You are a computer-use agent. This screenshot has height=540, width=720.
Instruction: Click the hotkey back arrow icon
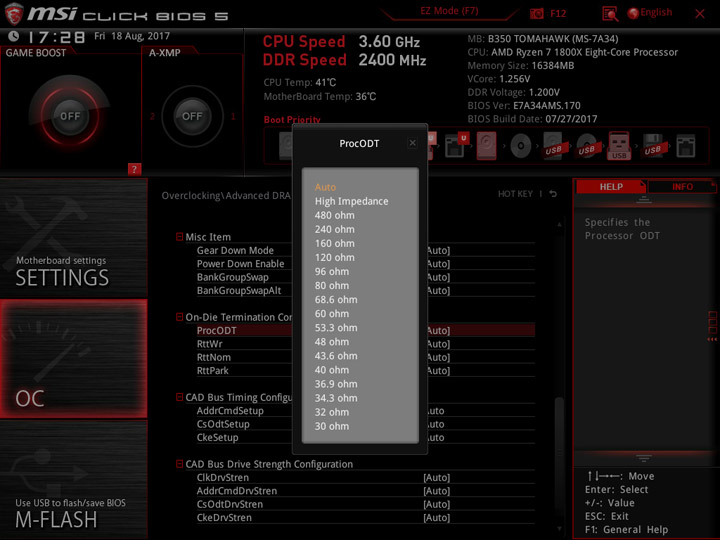[x=553, y=194]
